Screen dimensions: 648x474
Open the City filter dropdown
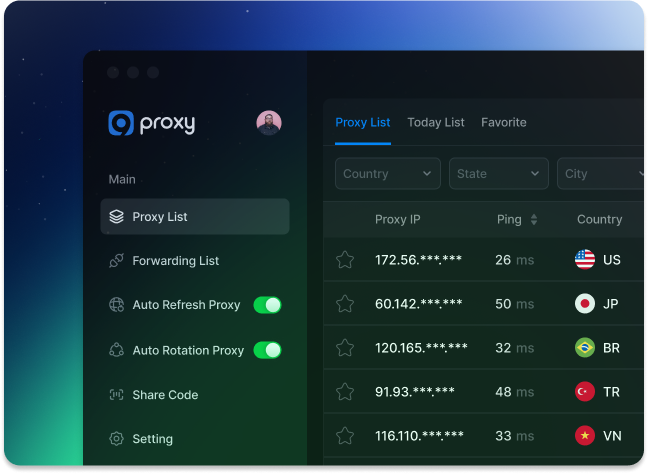(601, 174)
